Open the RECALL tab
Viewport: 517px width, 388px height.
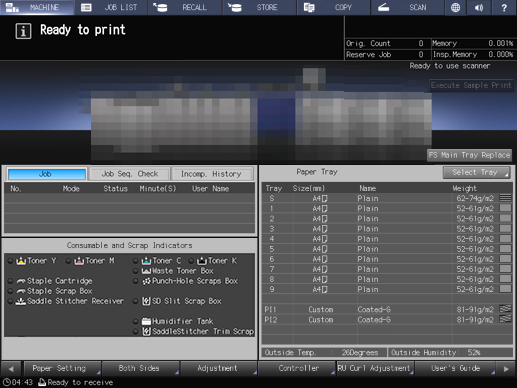pos(185,7)
